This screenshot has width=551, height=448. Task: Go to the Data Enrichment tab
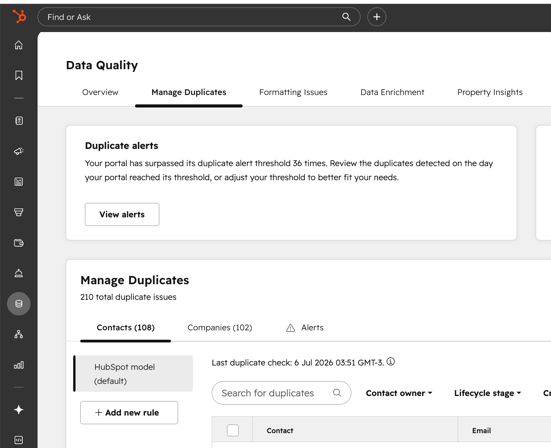click(x=392, y=92)
